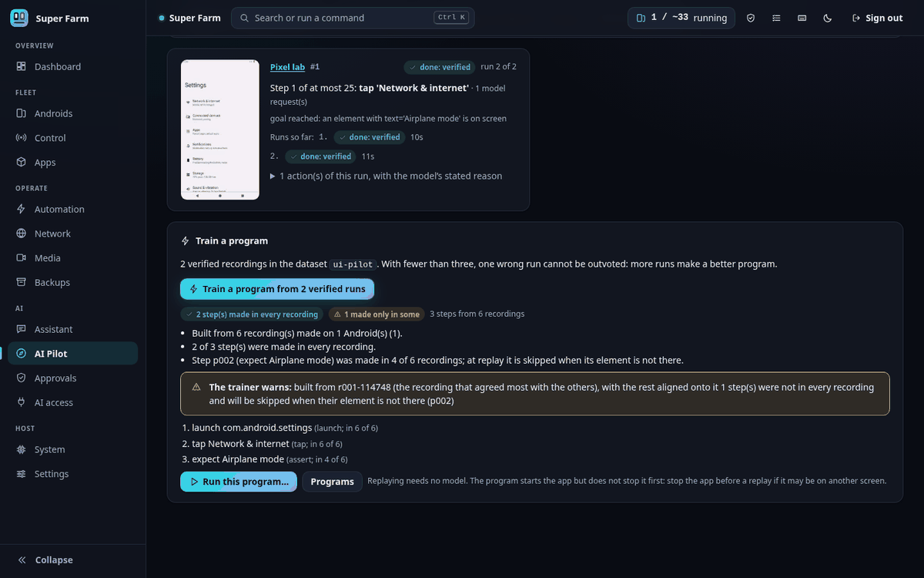Open the Pixel lab Settings screenshot thumbnail

coord(220,129)
